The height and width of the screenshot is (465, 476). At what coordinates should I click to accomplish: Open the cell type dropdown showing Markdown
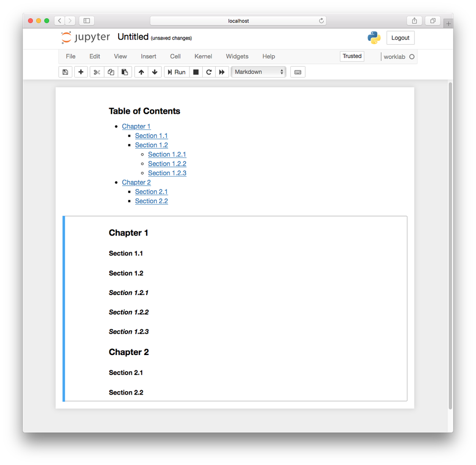(x=258, y=72)
